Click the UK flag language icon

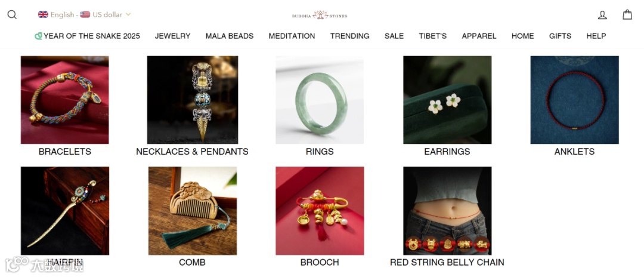coord(43,14)
